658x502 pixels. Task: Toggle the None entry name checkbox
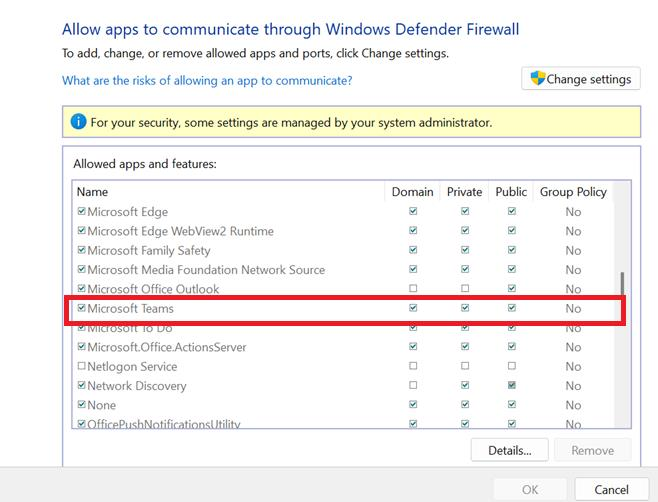coord(82,404)
